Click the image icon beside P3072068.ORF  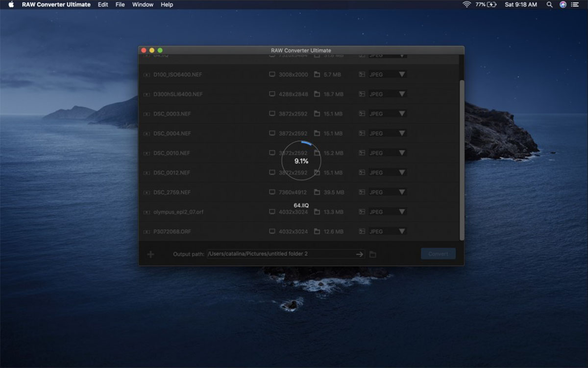pos(147,232)
